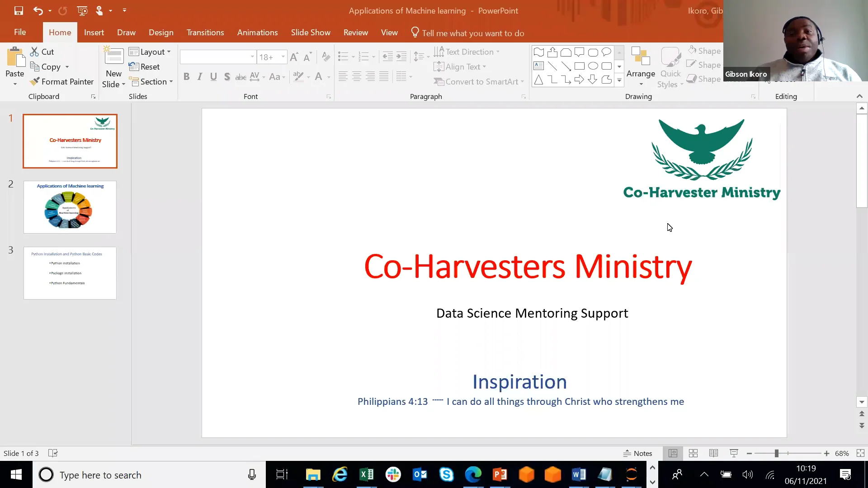The width and height of the screenshot is (868, 488).
Task: Open the Text Direction dropdown
Action: click(467, 52)
